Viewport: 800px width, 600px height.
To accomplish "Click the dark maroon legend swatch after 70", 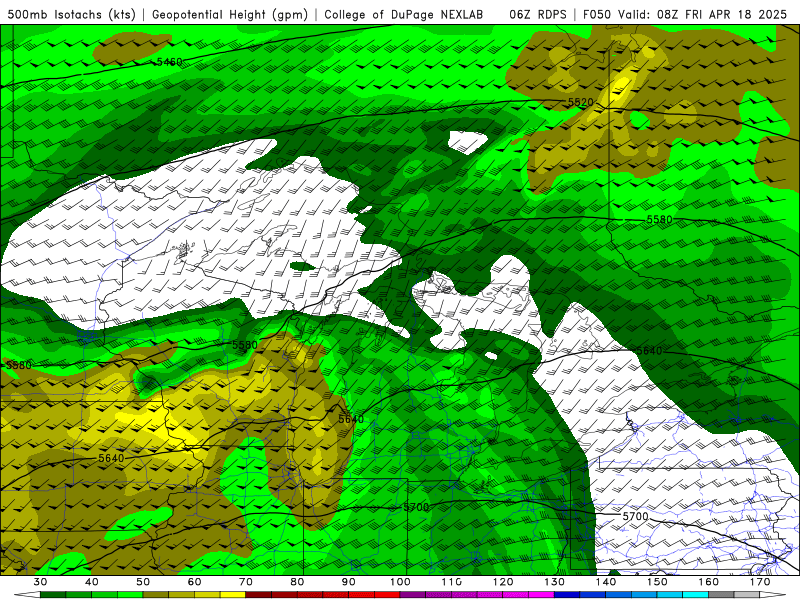I will pyautogui.click(x=259, y=595).
